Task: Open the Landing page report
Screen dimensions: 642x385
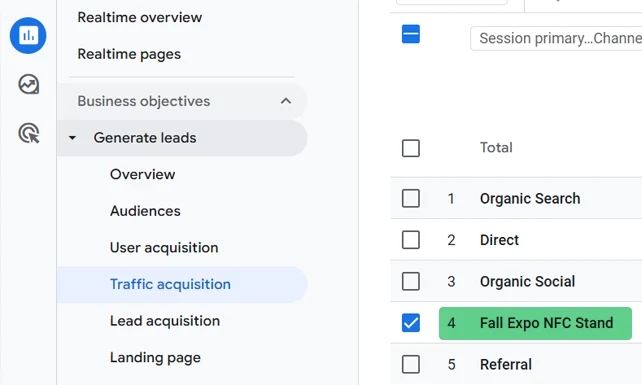Action: (156, 358)
